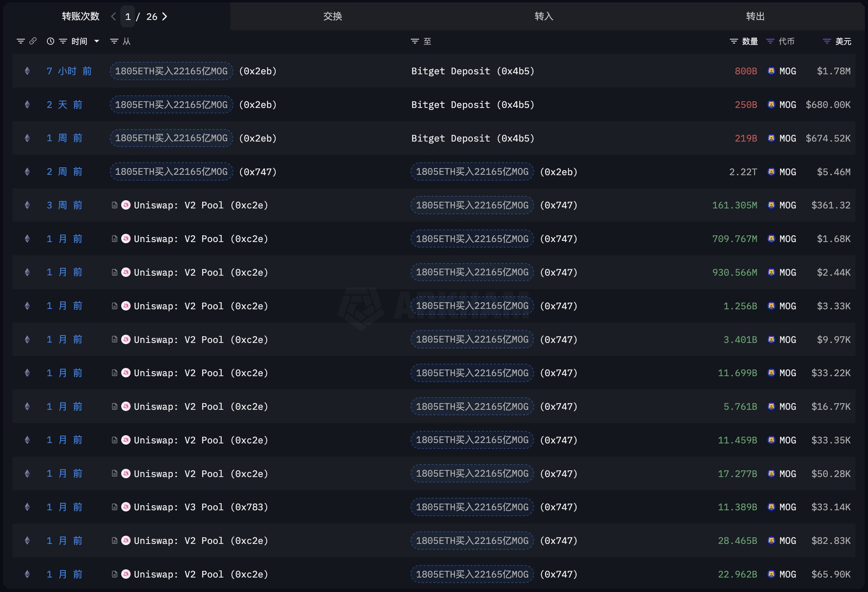Open the 至 (to) column filter
The image size is (868, 592).
click(415, 41)
